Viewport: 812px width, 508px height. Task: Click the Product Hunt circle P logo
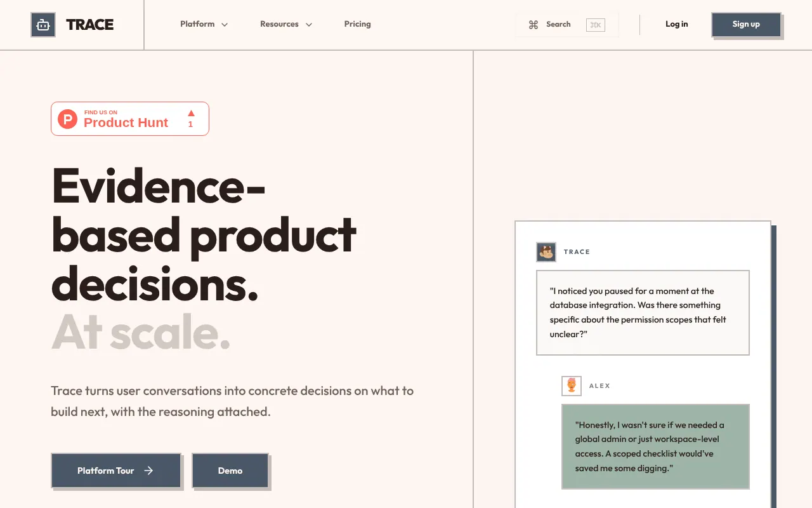point(67,119)
